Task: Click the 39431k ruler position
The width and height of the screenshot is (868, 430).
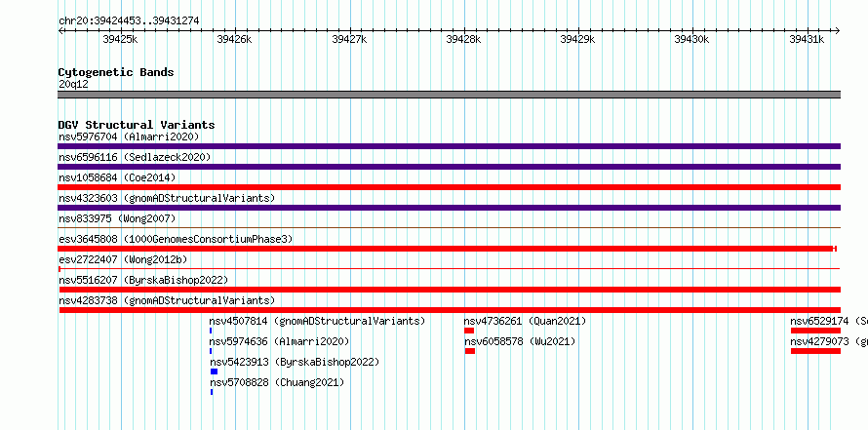Action: pos(807,39)
